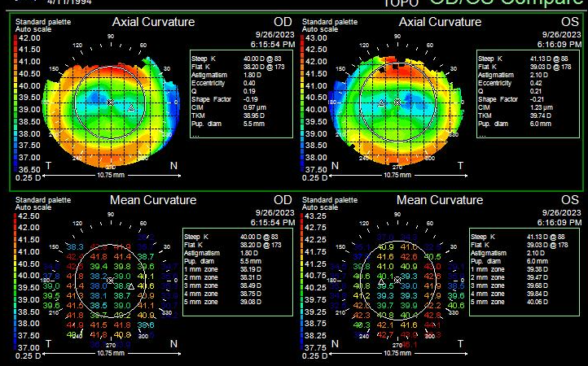Click 'Standard palette' label in Mean Curvature OS panel
Viewport: 588px width, 366px height.
[330, 200]
